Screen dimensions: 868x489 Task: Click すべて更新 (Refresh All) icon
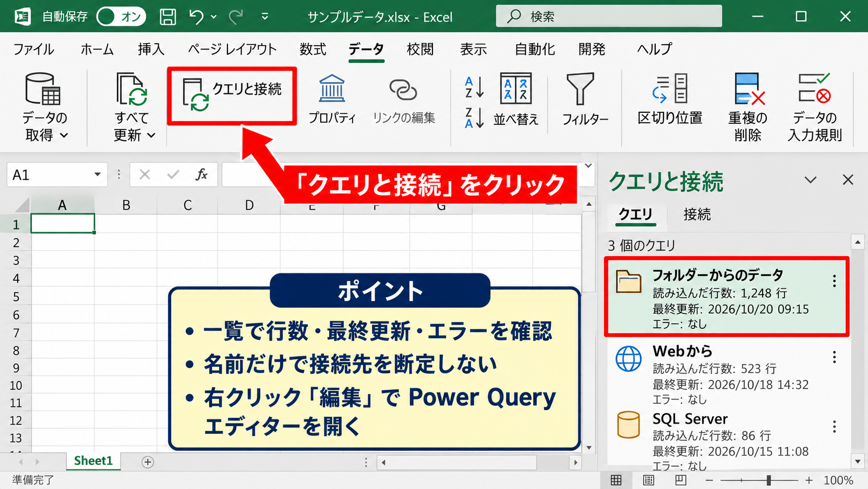coord(131,89)
